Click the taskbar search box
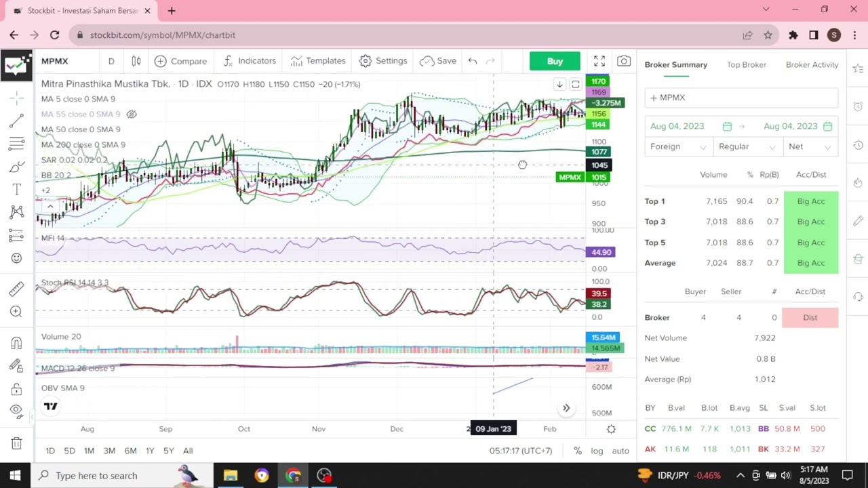The width and height of the screenshot is (868, 488). [122, 476]
